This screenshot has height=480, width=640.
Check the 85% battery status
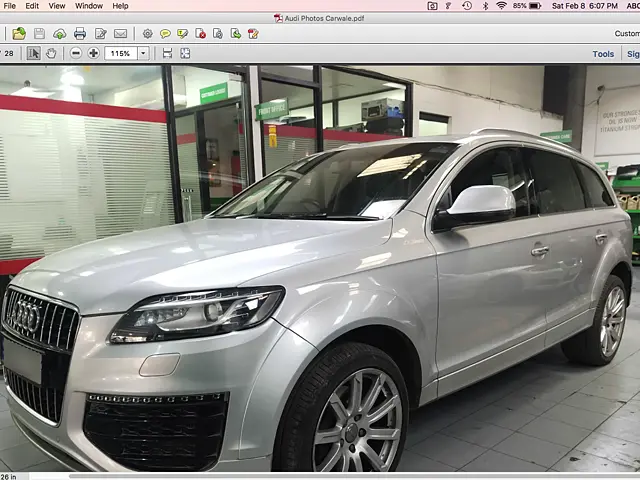tap(527, 6)
